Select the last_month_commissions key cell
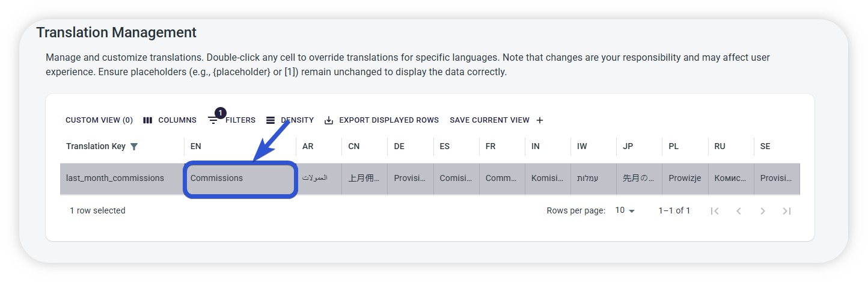This screenshot has width=868, height=282. pyautogui.click(x=122, y=179)
